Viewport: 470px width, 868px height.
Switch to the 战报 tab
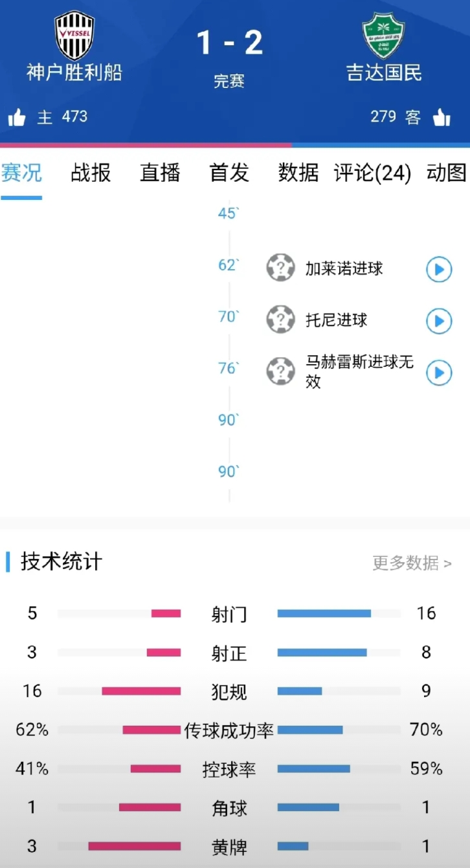91,173
